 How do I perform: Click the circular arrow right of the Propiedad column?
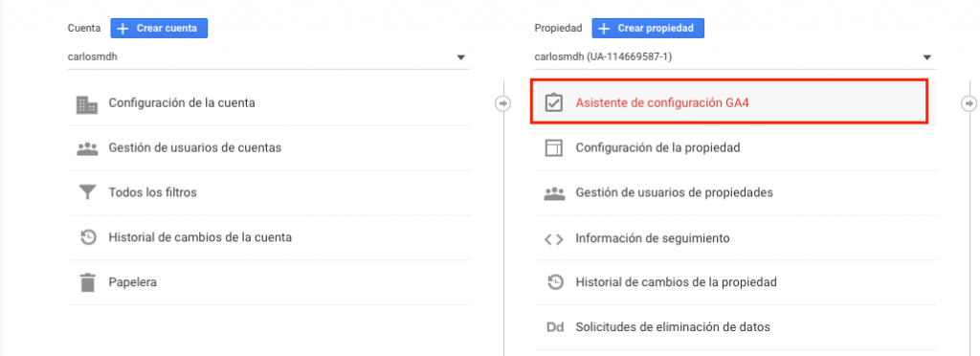click(969, 103)
